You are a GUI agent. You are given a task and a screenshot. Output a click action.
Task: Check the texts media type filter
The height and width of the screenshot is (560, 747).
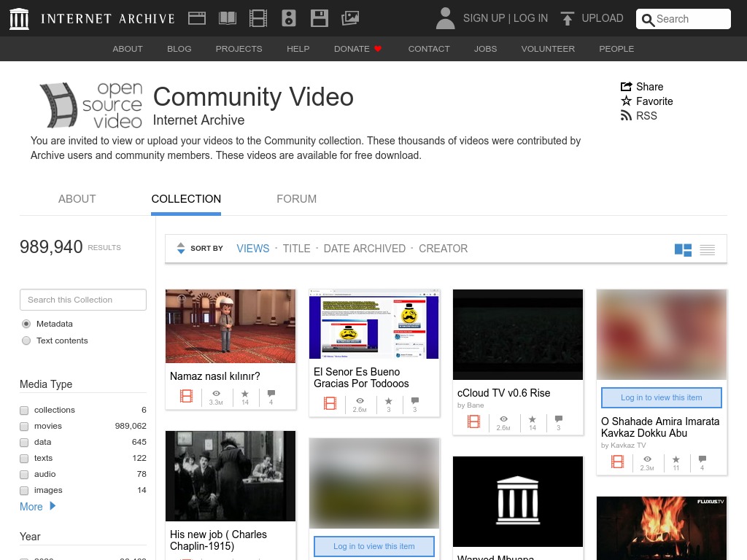pyautogui.click(x=24, y=459)
